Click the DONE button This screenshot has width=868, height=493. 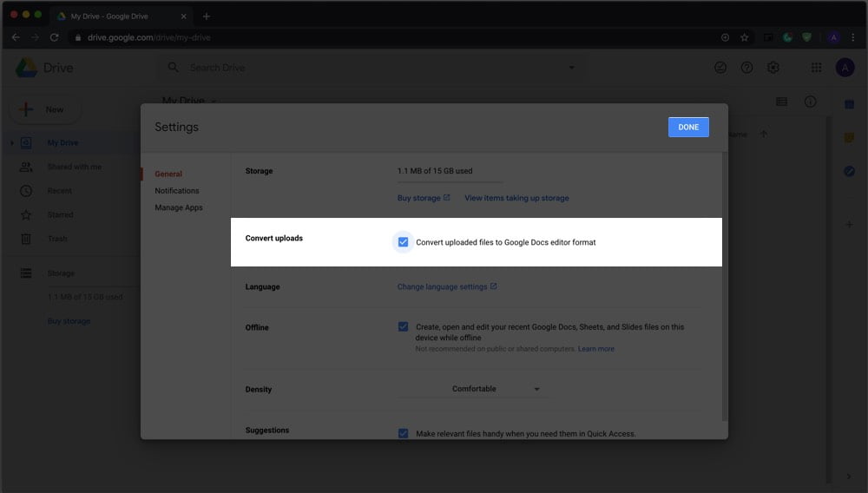tap(688, 128)
